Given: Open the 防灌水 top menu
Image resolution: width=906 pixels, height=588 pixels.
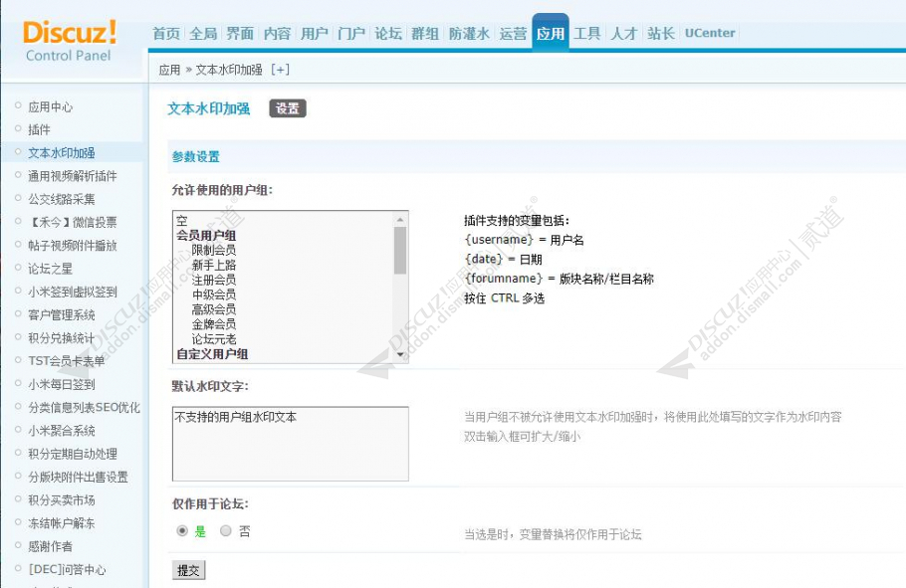Looking at the screenshot, I should pos(469,34).
